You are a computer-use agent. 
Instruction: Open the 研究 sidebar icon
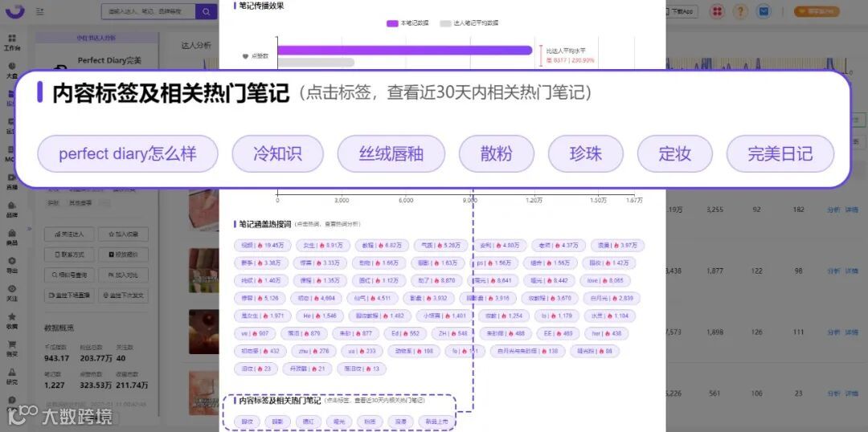click(11, 376)
